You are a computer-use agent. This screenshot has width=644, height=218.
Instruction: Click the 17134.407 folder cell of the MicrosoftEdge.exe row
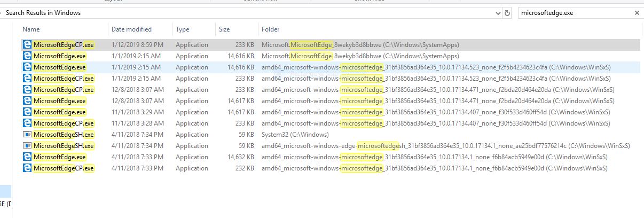point(437,112)
